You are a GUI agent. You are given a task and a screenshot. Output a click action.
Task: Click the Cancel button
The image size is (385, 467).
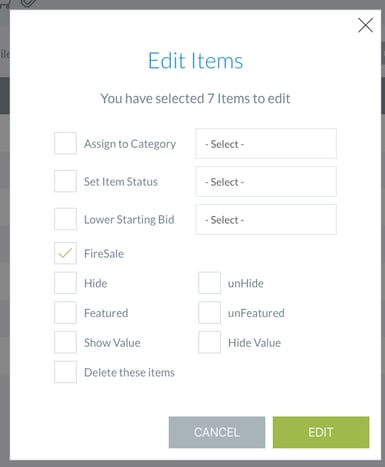[x=217, y=432]
